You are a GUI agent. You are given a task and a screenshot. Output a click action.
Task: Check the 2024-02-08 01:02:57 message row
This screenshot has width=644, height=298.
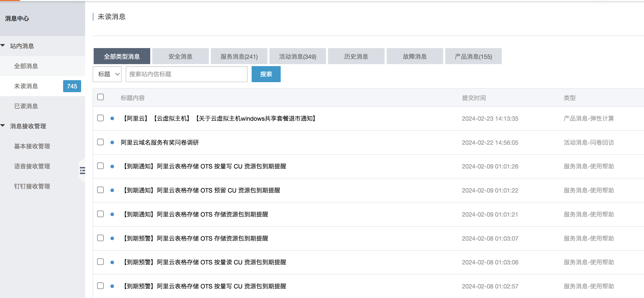[100, 286]
